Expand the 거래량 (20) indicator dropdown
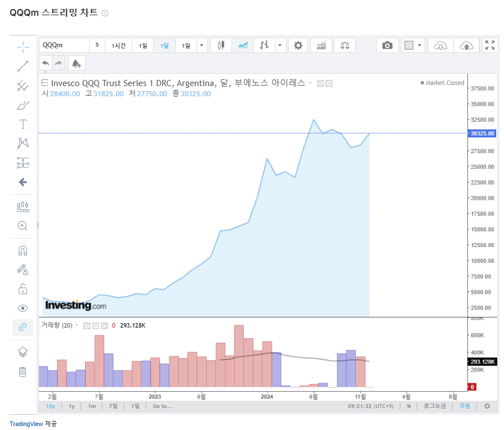The image size is (504, 430). [x=77, y=325]
